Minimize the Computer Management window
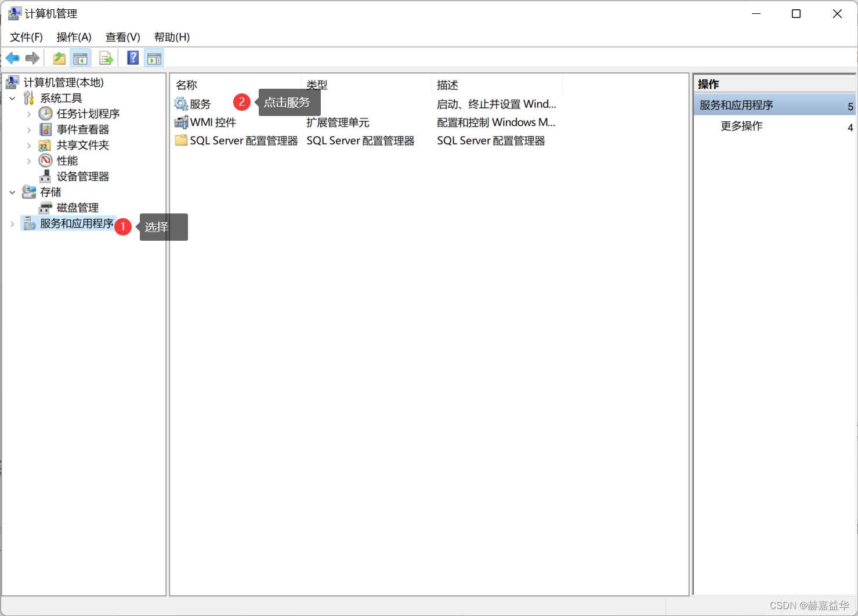This screenshot has width=858, height=616. click(x=756, y=13)
